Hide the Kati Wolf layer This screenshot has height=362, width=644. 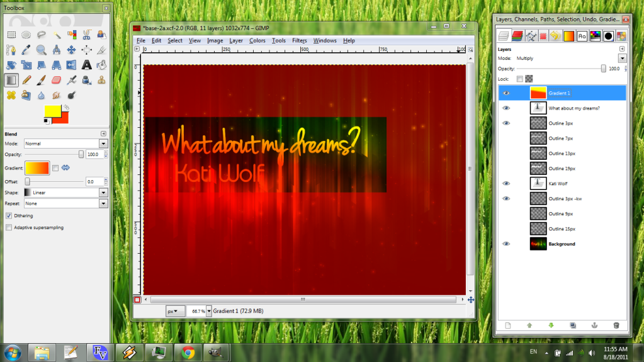[506, 184]
